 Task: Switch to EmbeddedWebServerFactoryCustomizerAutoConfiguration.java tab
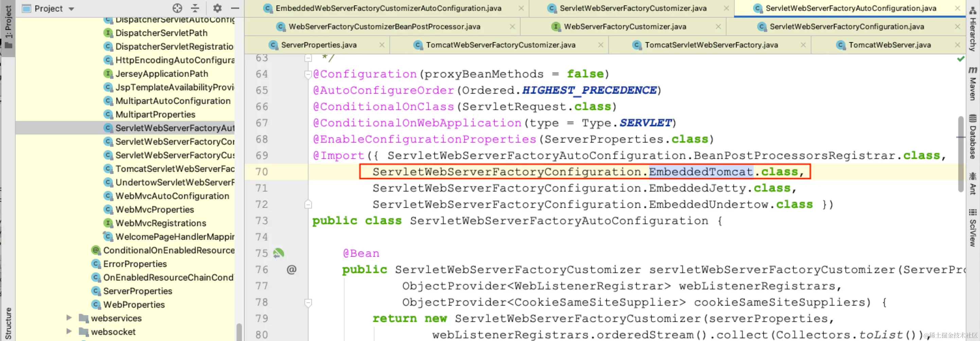pos(388,8)
